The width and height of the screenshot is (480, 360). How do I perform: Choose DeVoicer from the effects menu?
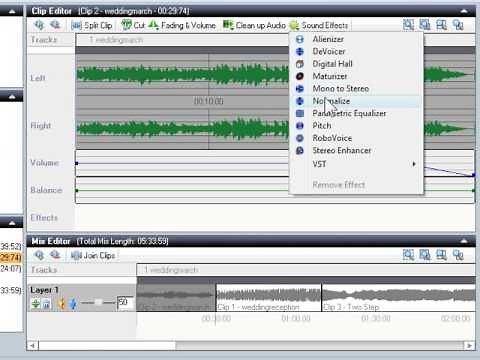[x=356, y=51]
